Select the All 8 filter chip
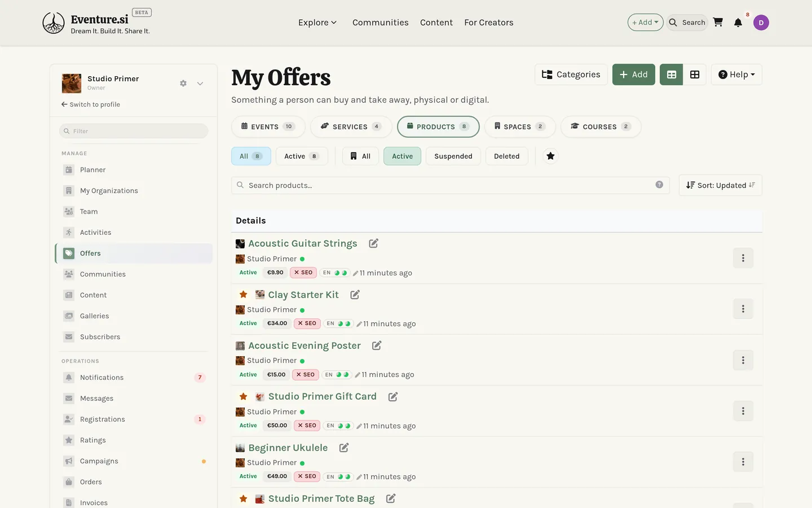Viewport: 812px width, 508px height. [251, 156]
